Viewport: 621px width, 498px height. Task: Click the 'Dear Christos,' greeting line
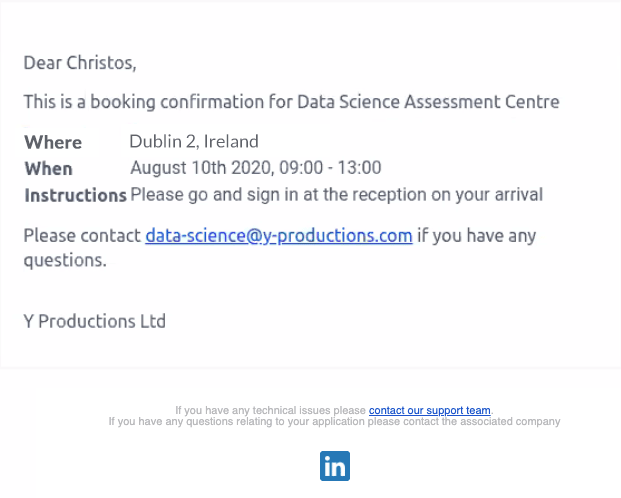(80, 63)
